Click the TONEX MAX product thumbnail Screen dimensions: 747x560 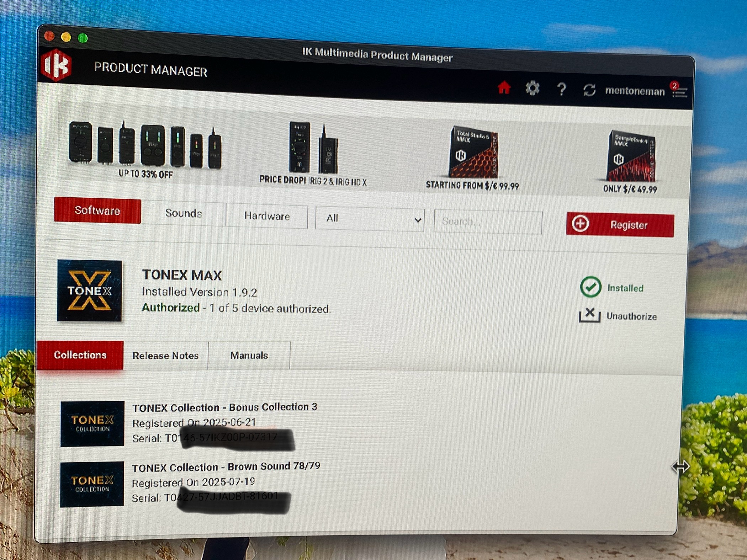coord(90,290)
